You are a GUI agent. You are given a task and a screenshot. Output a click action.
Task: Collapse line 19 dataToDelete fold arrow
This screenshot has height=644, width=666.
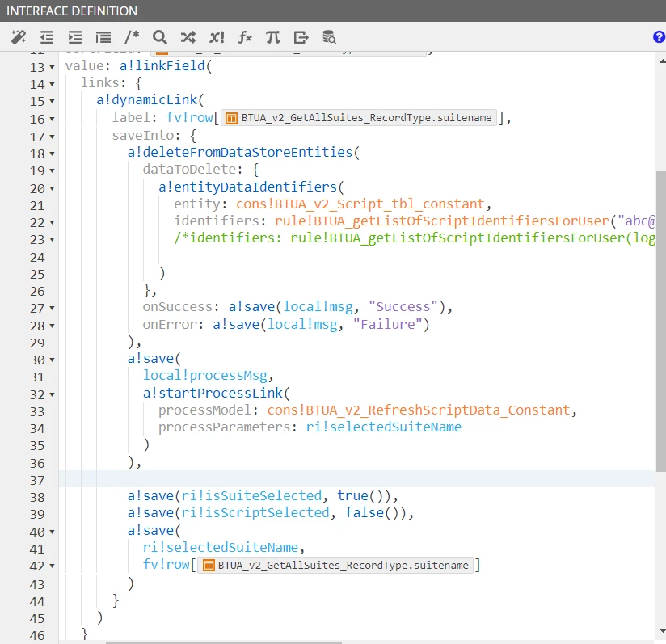pos(52,170)
